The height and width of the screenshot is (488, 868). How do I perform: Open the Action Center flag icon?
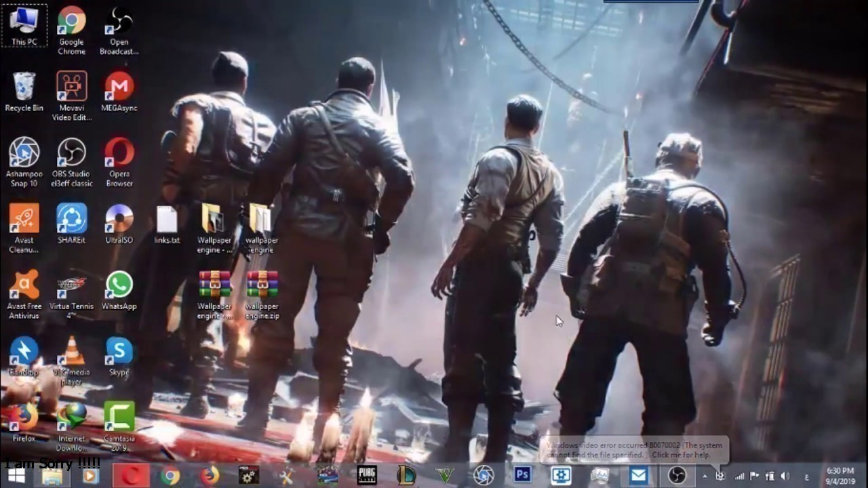click(x=754, y=476)
